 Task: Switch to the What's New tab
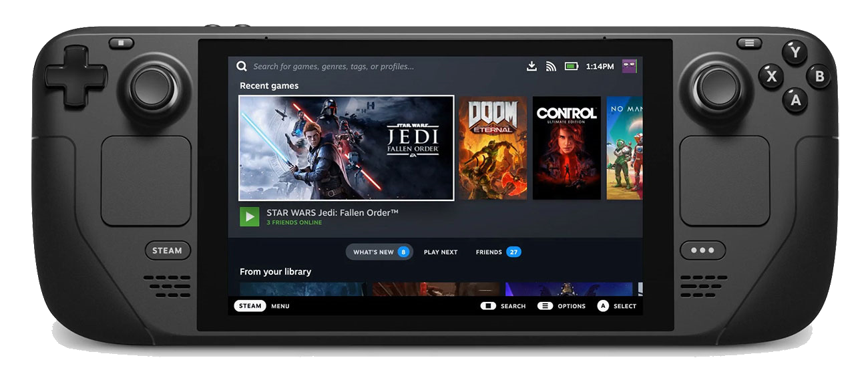coord(379,252)
